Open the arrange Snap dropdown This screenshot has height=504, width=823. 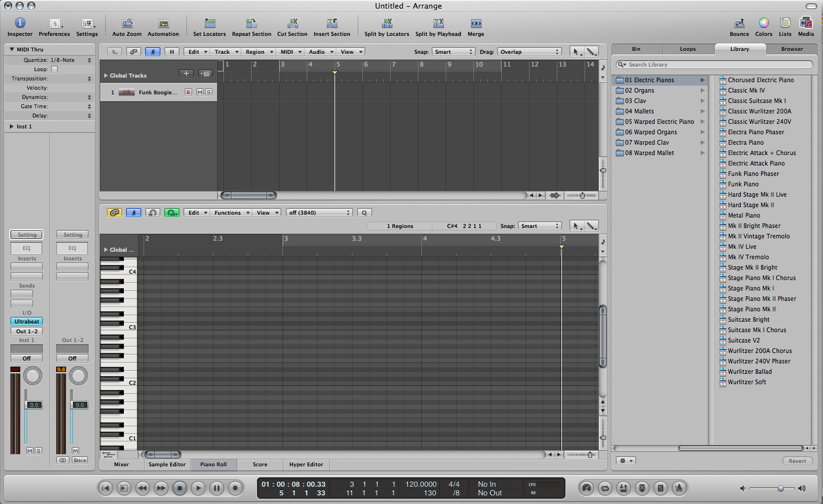[454, 52]
